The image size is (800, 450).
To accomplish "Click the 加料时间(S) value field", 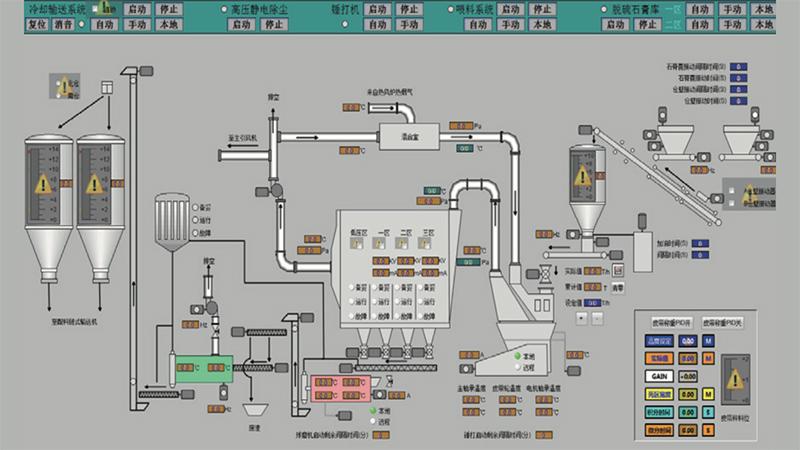I will coord(700,243).
